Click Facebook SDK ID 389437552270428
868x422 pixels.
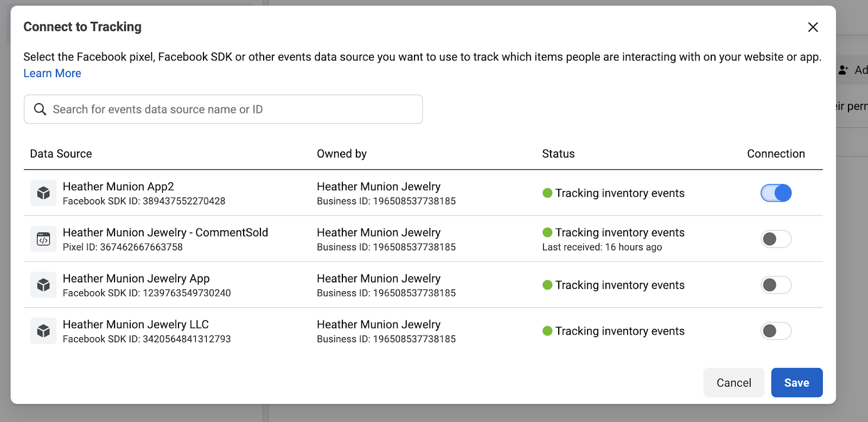click(144, 201)
